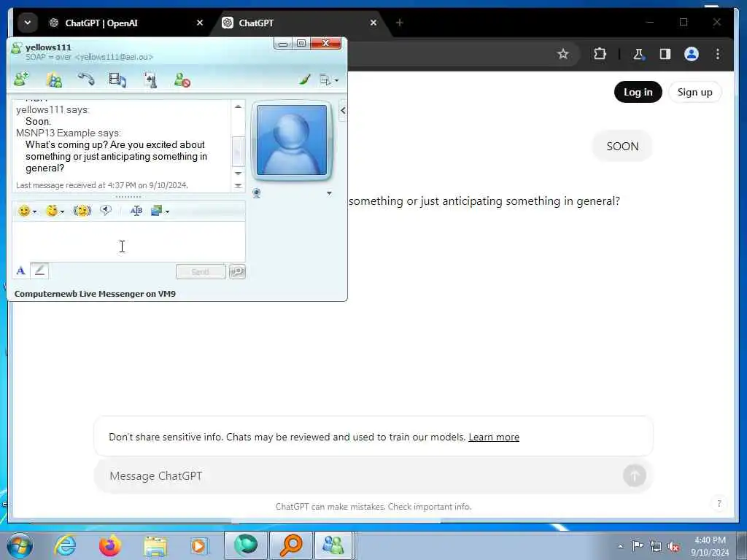747x560 pixels.
Task: Click the chat history scrollbar down arrow
Action: [x=238, y=174]
